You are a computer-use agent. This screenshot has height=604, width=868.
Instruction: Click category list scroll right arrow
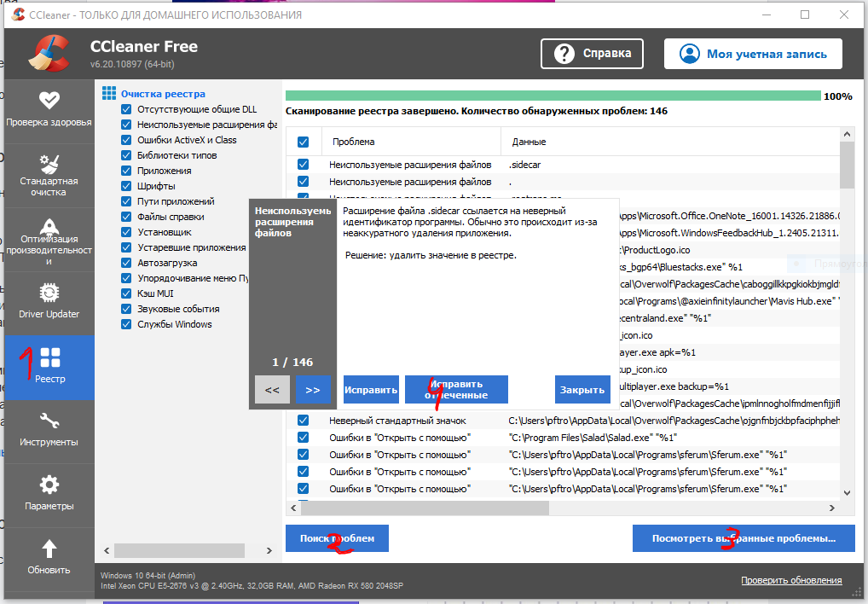[x=269, y=550]
